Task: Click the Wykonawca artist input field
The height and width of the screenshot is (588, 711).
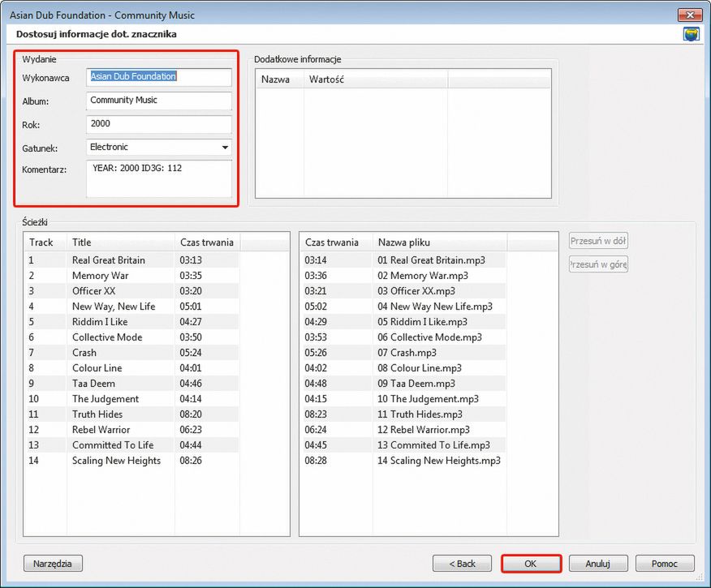Action: [x=159, y=76]
